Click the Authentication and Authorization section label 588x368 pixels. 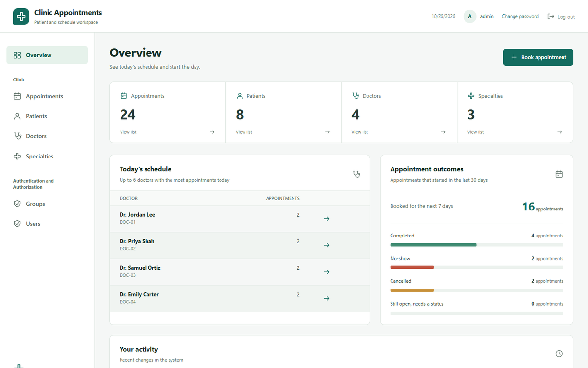point(33,184)
